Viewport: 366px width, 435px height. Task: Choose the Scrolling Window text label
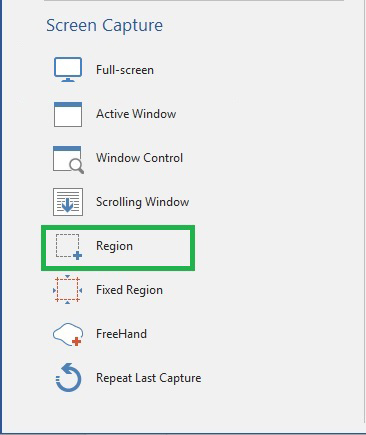pos(142,202)
